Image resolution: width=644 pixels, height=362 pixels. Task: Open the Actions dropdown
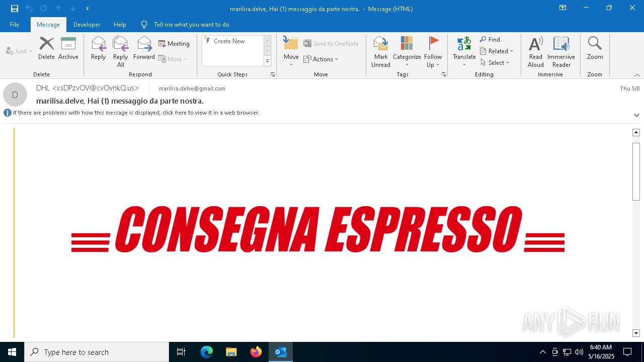[x=321, y=59]
